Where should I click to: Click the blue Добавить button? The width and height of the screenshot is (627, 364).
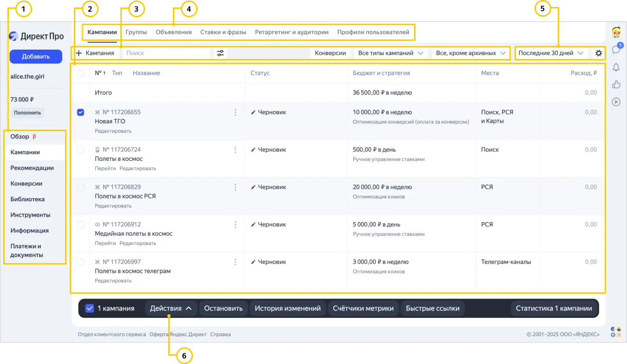tap(36, 57)
